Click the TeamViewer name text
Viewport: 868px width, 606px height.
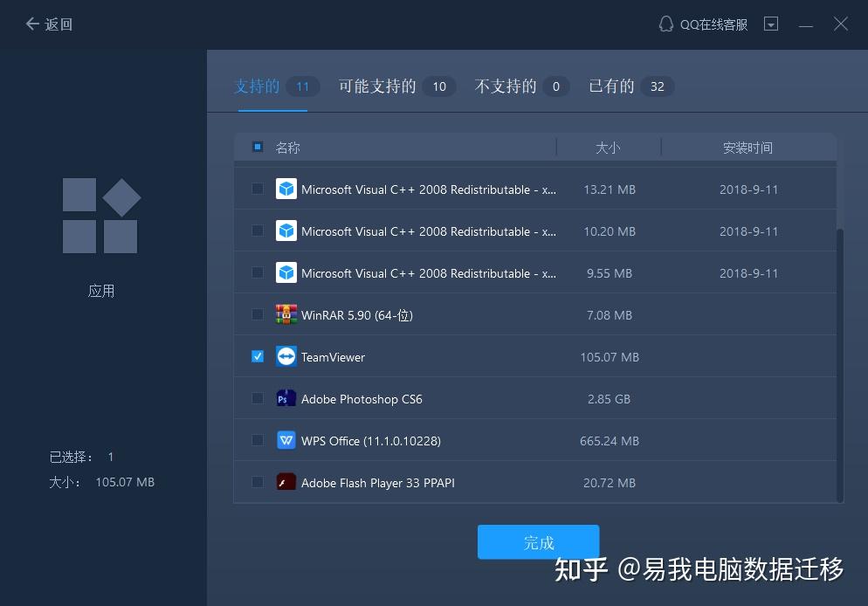click(333, 357)
